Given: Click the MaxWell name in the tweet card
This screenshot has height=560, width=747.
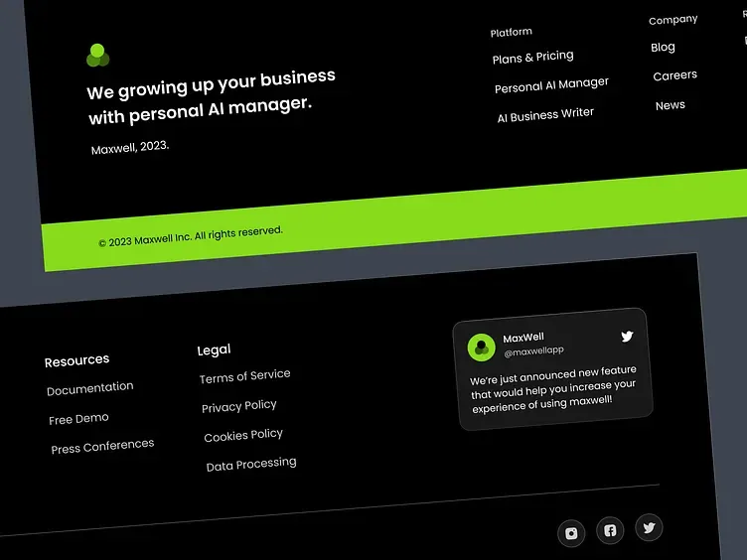Looking at the screenshot, I should [523, 338].
